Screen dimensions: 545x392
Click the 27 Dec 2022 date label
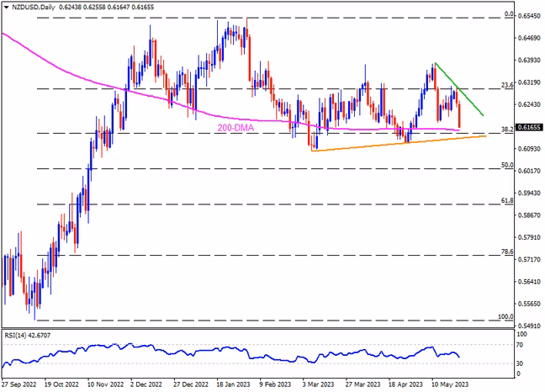pos(191,384)
